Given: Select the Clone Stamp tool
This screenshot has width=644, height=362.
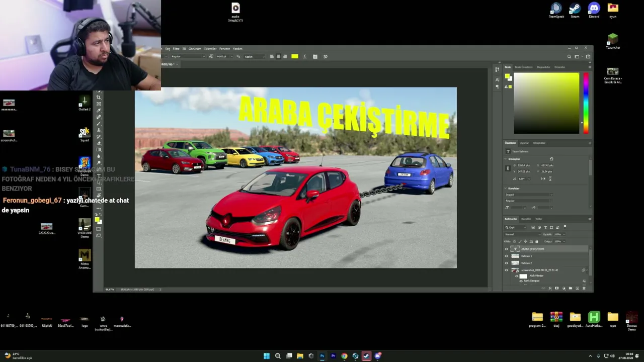Looking at the screenshot, I should pyautogui.click(x=99, y=130).
